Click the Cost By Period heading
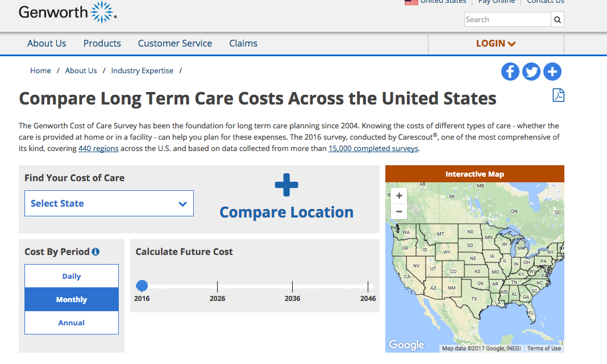This screenshot has width=607, height=364. pyautogui.click(x=57, y=252)
